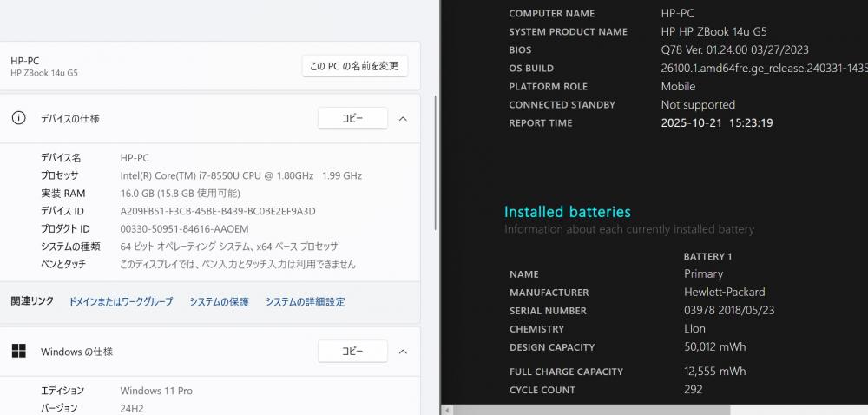Image resolution: width=868 pixels, height=415 pixels.
Task: Select processor value Intel(R) Core(TM) i7-8550U
Action: point(240,175)
